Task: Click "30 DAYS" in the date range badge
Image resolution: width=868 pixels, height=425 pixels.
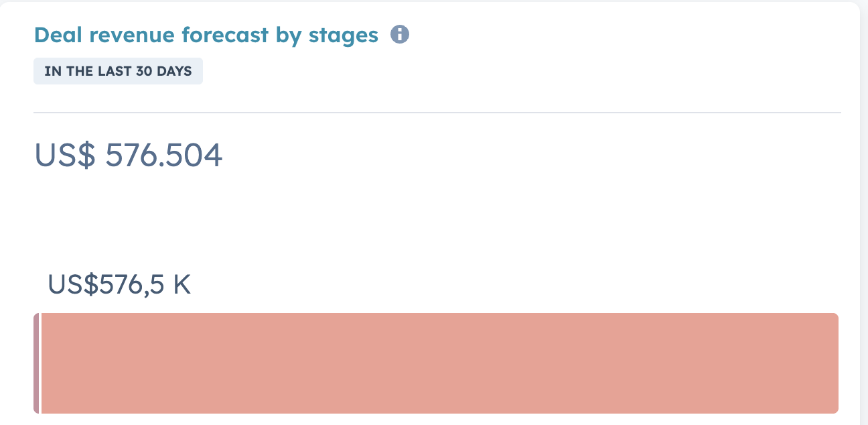Action: 164,72
